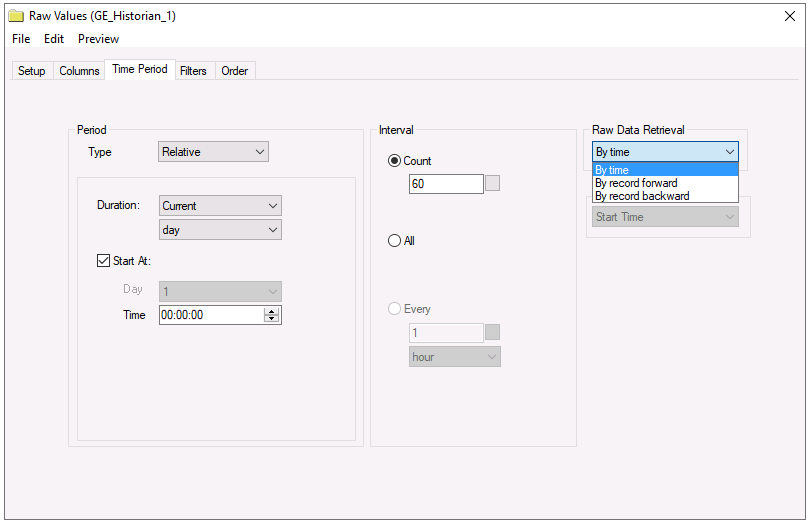Open the Period Type dropdown showing Relative
811x523 pixels.
pyautogui.click(x=213, y=152)
